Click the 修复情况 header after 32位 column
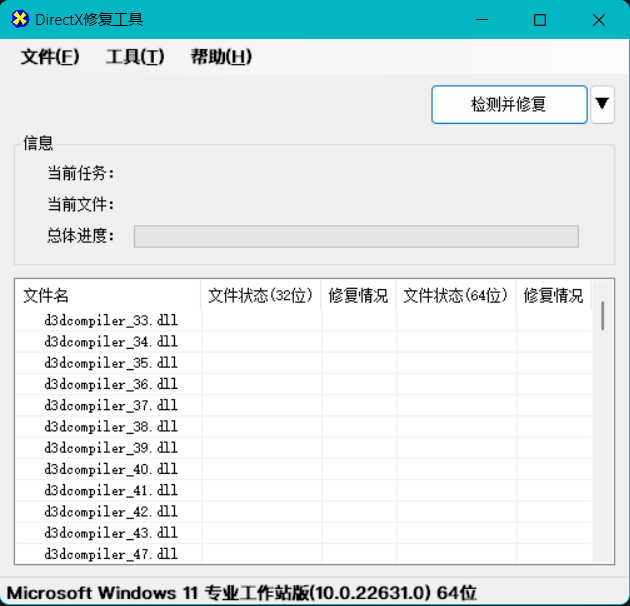 [358, 296]
